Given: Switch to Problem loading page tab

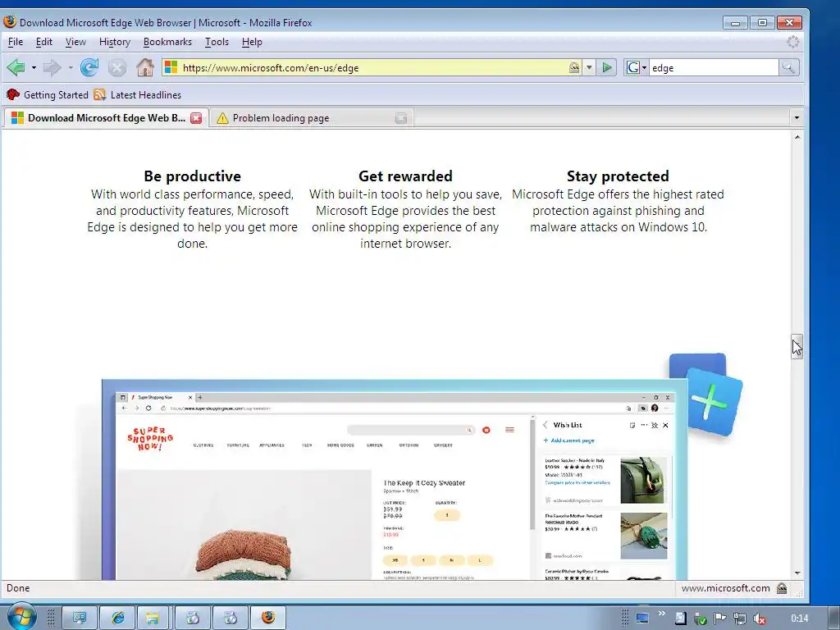Looking at the screenshot, I should (311, 118).
